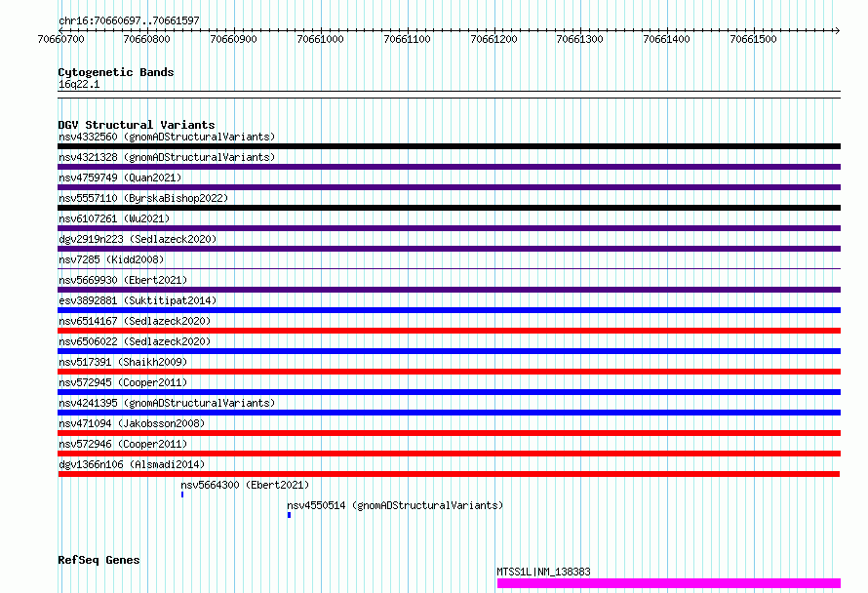Click the purple bar under nsv4759749

pos(449,187)
